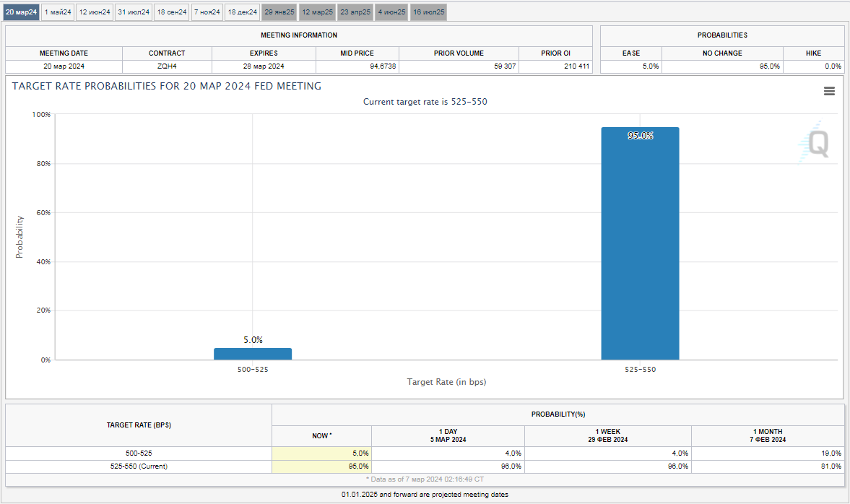Click the 1 MONTH 81,0% table cell
850x504 pixels.
click(x=767, y=466)
